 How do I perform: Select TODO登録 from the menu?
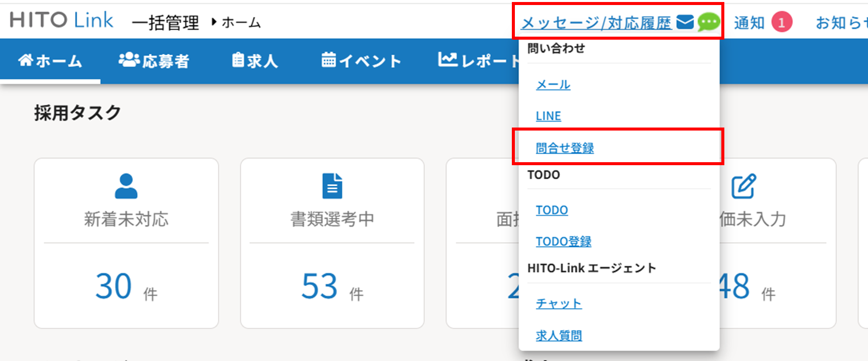563,242
